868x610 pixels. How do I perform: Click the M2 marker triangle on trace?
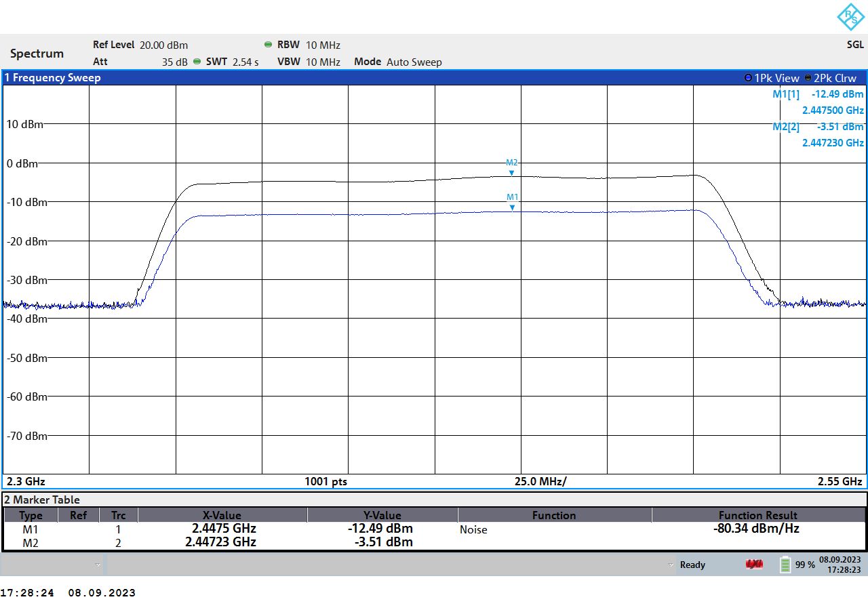tap(512, 173)
